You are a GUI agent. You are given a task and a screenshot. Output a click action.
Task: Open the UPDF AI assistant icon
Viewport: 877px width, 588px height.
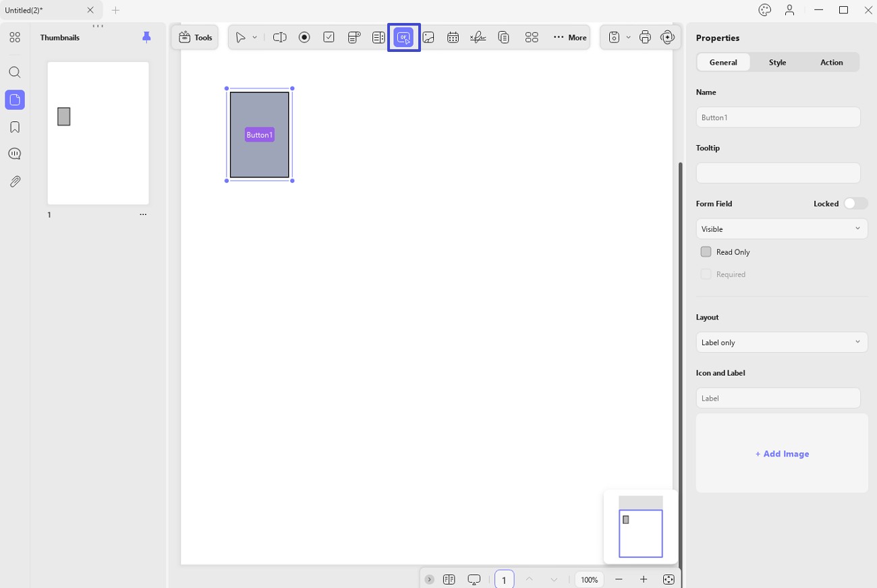point(667,38)
